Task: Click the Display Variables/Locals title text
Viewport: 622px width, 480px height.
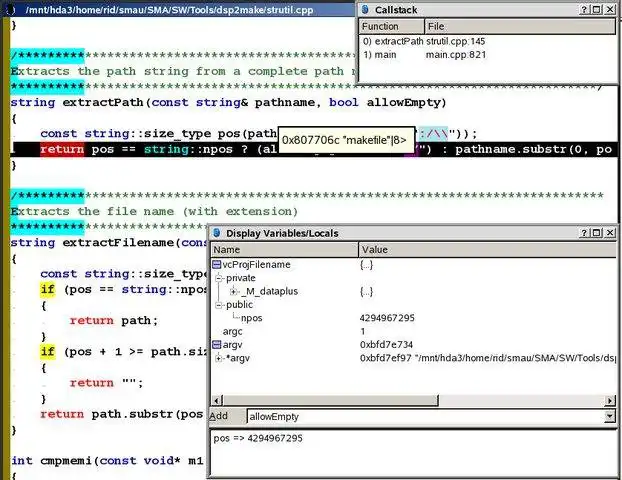Action: pos(282,233)
